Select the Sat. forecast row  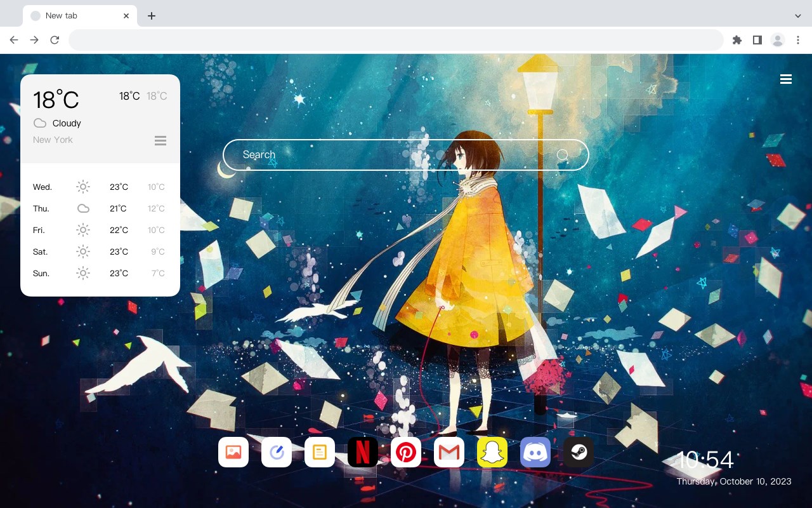100,251
